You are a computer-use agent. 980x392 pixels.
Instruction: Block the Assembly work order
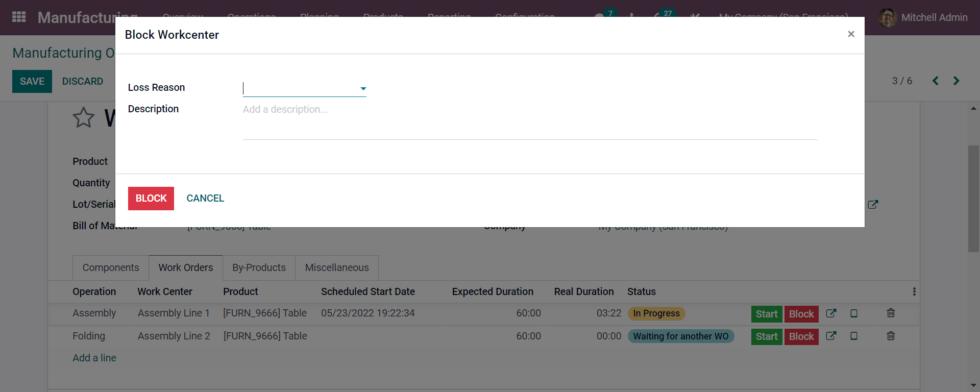click(801, 314)
